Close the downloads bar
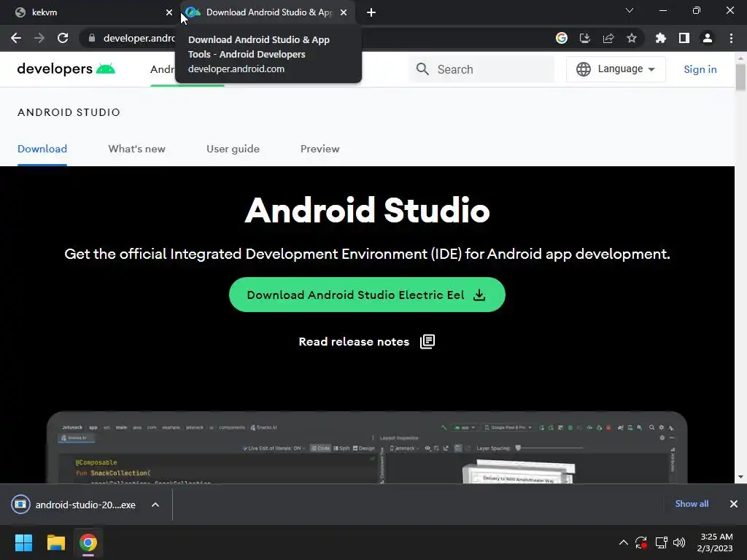Image resolution: width=747 pixels, height=560 pixels. pos(734,504)
